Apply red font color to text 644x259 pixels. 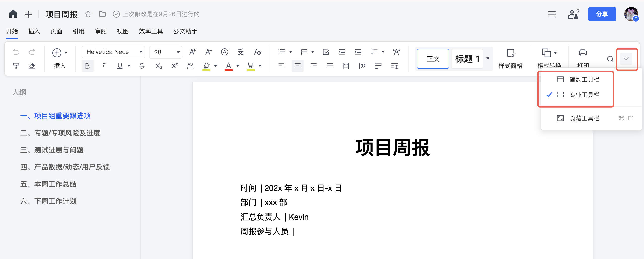[x=229, y=66]
